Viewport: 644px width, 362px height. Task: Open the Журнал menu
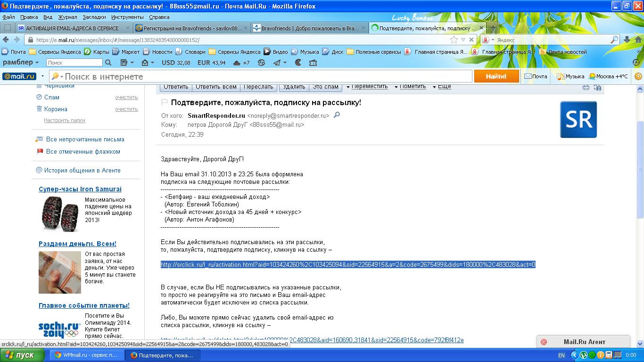point(67,17)
